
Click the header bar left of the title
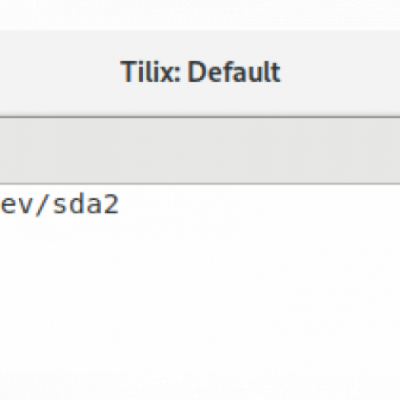[60, 73]
